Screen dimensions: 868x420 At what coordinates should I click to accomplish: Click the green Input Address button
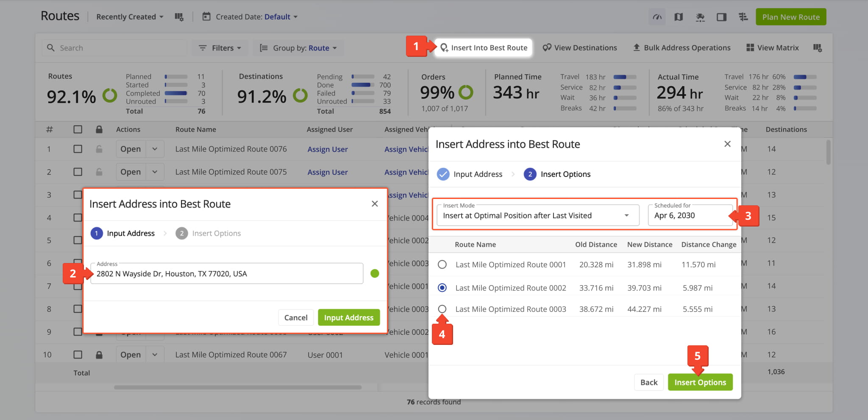click(x=349, y=317)
